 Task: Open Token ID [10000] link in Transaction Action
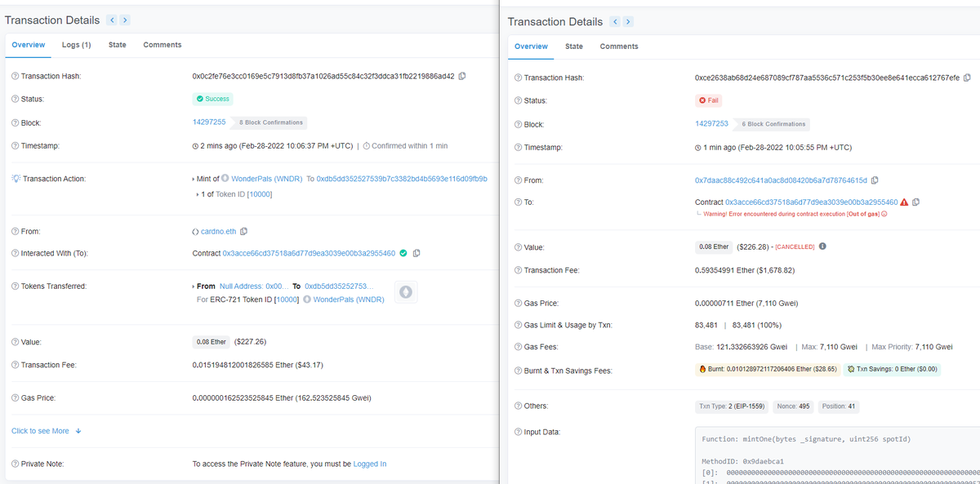click(260, 193)
